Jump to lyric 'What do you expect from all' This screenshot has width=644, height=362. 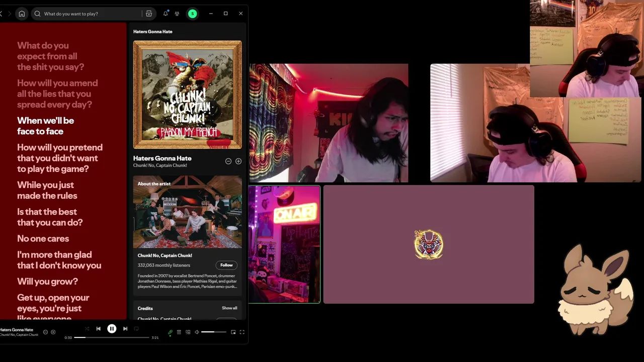tap(50, 56)
